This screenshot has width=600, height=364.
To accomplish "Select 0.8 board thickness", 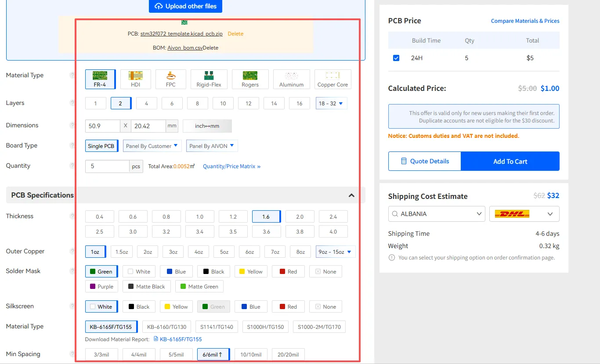I will click(166, 217).
